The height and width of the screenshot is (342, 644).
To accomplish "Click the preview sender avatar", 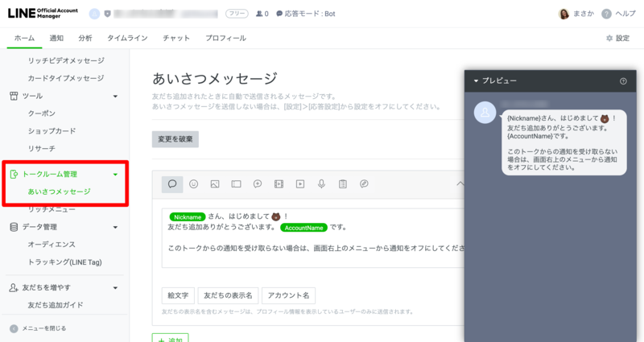I will (x=485, y=113).
